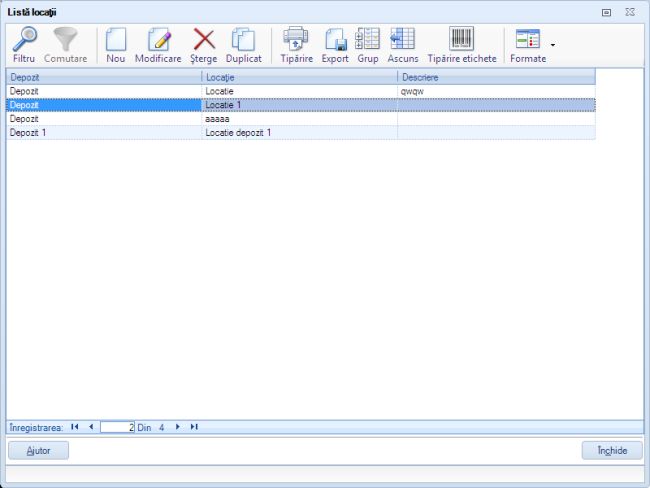The height and width of the screenshot is (488, 650).
Task: Click Tipărire etichete barcode icon
Action: pos(461,45)
